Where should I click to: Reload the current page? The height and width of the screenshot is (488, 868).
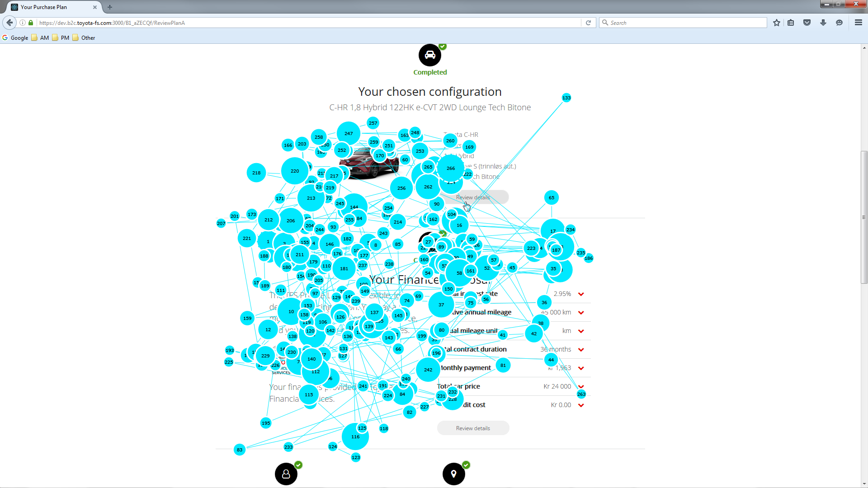tap(588, 23)
